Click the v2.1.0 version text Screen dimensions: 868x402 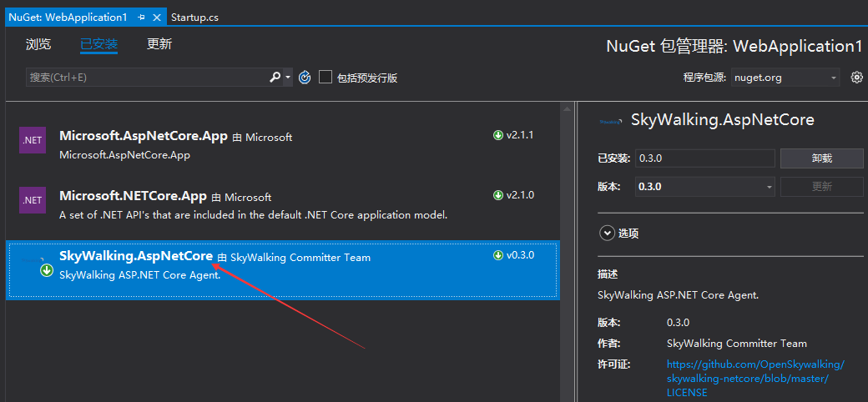[x=520, y=195]
